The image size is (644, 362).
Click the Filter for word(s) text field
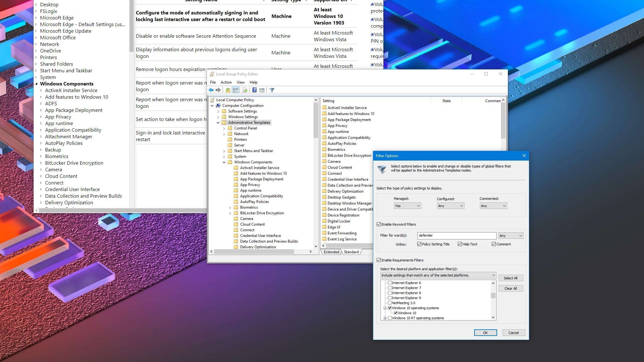click(456, 236)
